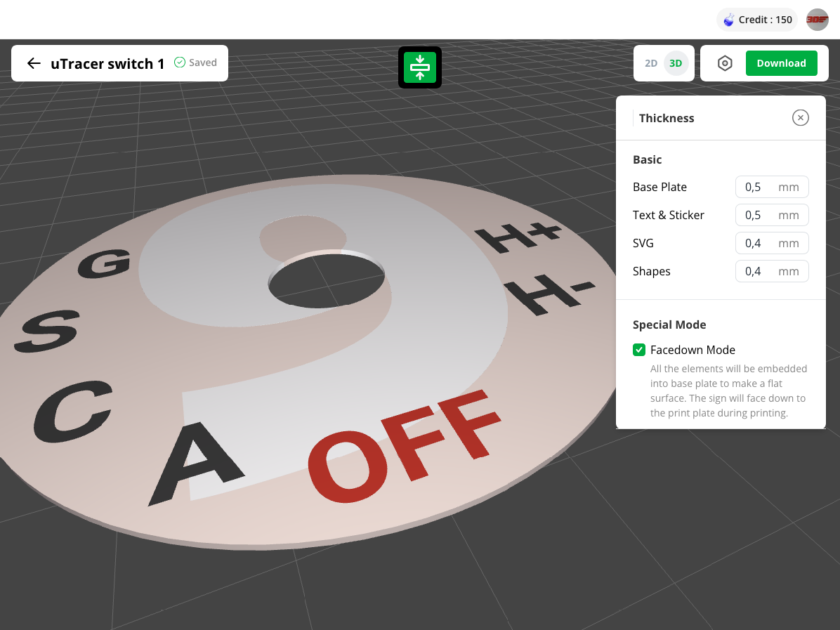Download the model

[781, 63]
